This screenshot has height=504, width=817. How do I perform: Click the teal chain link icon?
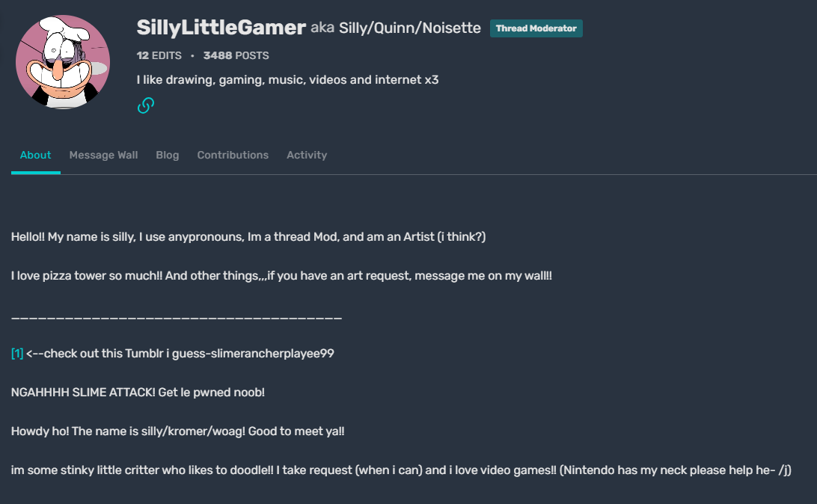pos(145,105)
